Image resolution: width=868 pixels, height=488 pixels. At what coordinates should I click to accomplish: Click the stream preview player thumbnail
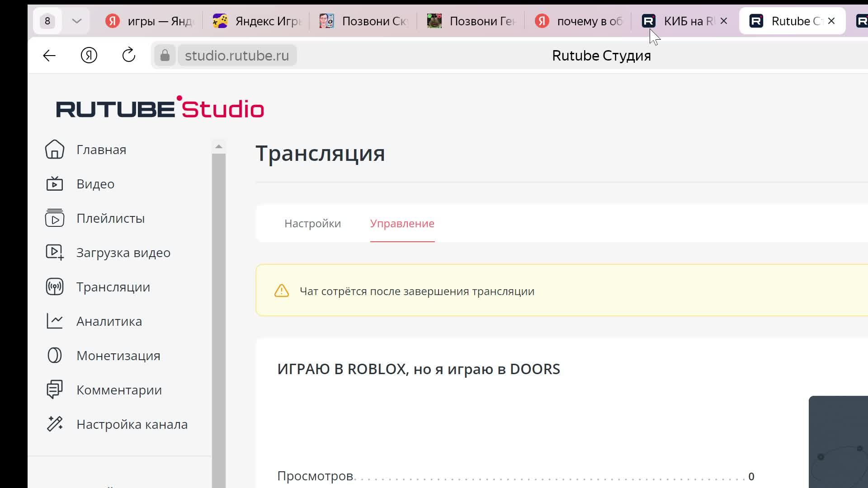(838, 442)
